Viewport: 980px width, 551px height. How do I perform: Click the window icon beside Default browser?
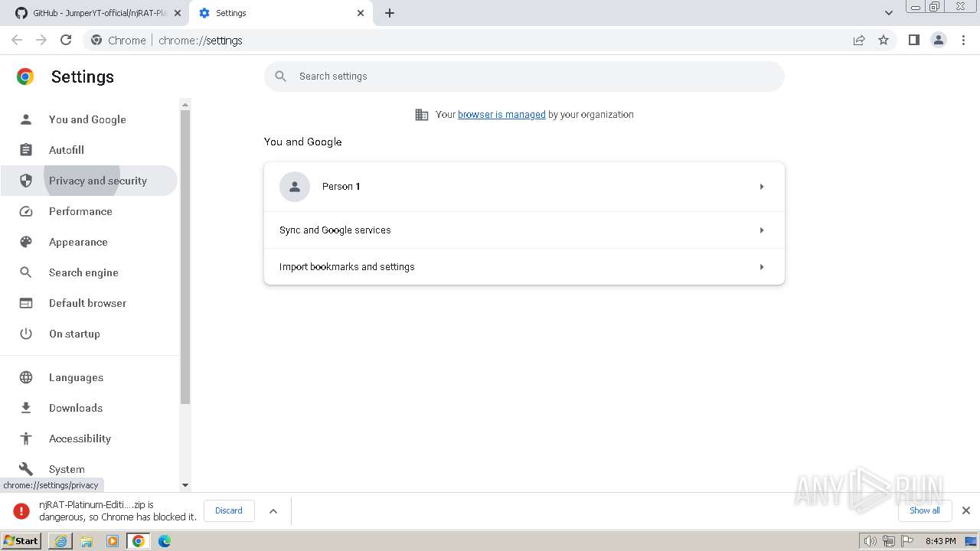[x=26, y=303]
